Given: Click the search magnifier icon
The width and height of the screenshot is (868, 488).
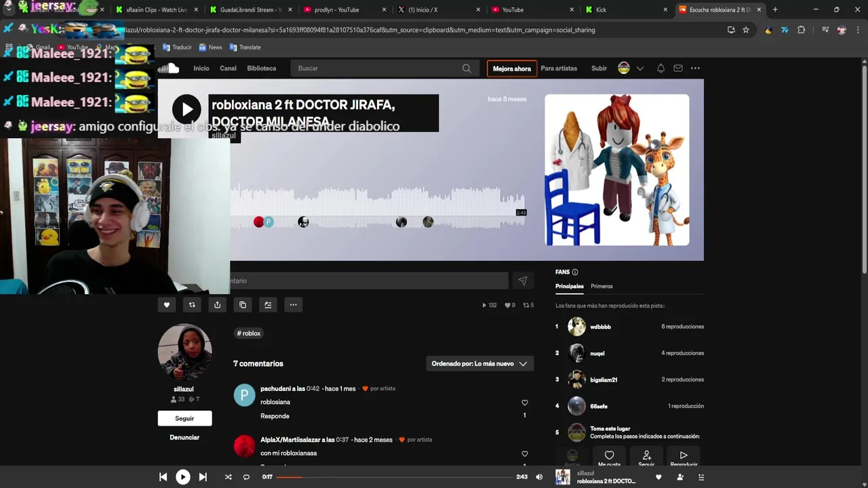Looking at the screenshot, I should tap(467, 68).
